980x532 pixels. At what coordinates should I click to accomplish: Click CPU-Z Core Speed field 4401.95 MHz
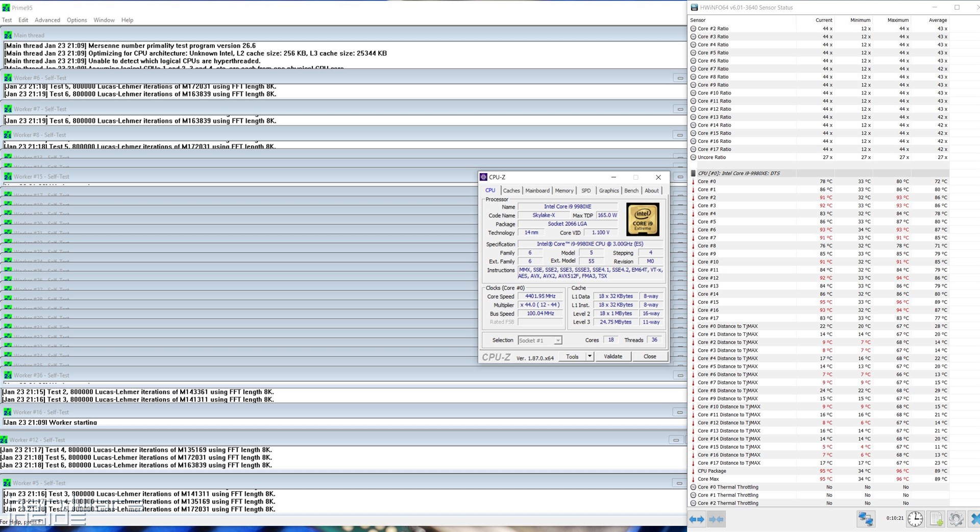point(540,296)
